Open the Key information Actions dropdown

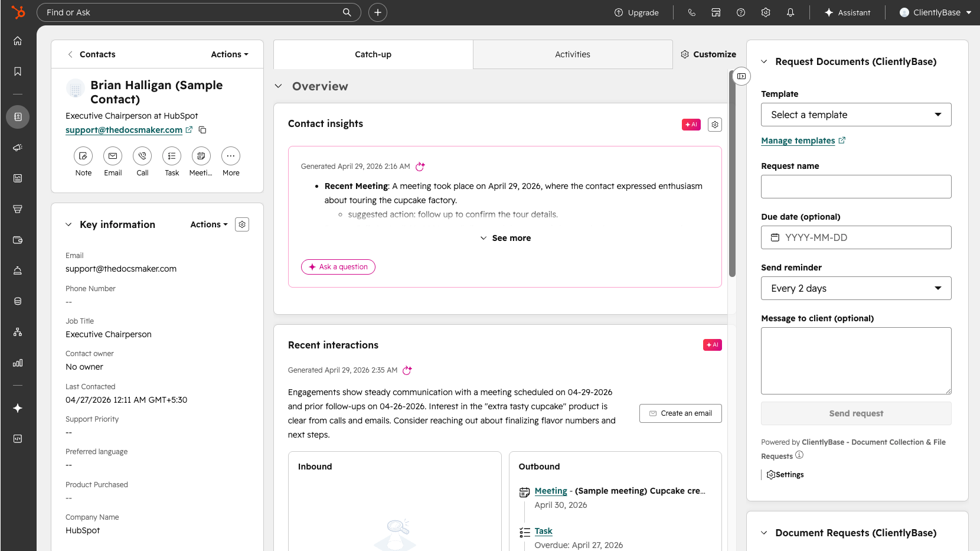point(209,224)
